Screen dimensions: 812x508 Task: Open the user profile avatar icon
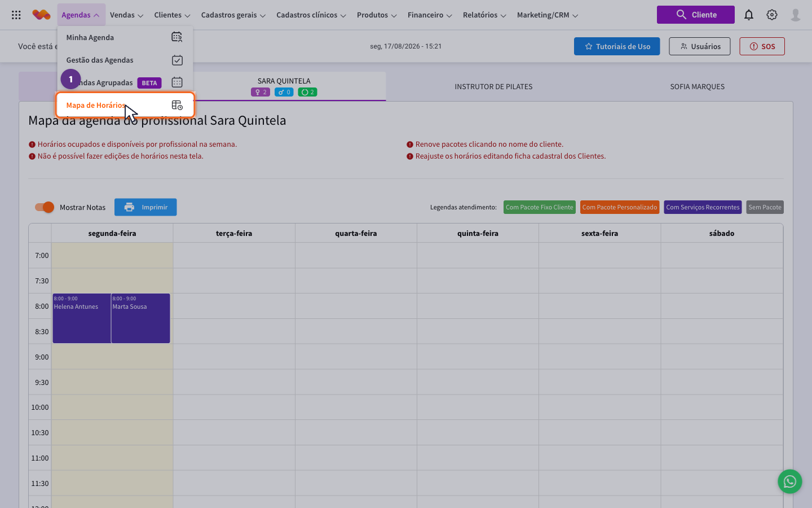(x=796, y=15)
